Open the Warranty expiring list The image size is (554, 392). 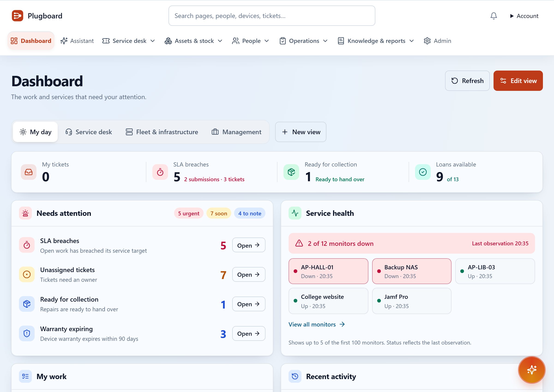click(249, 333)
